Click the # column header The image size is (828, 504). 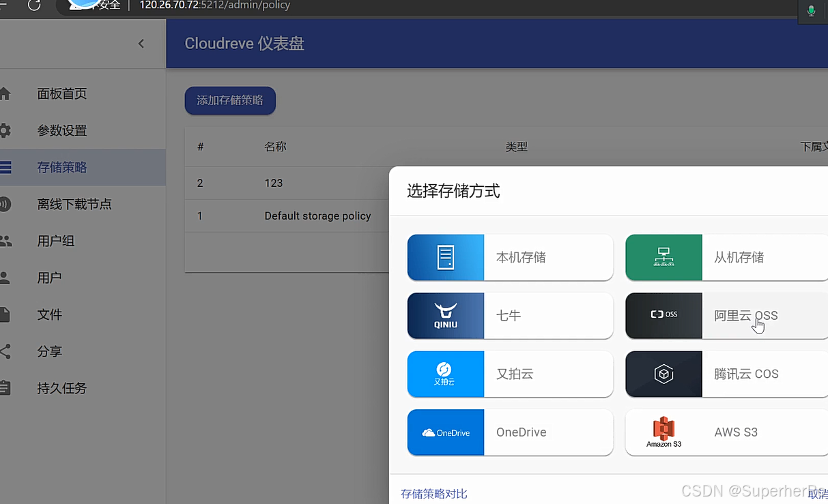[200, 147]
